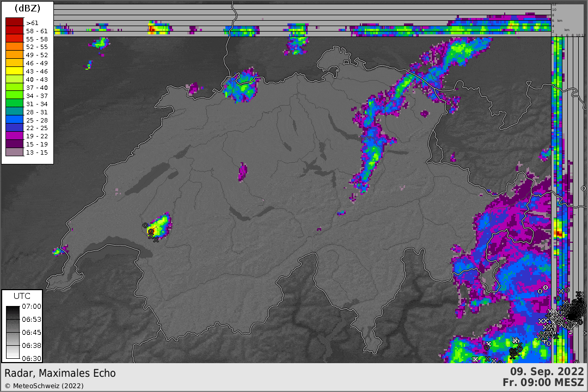588x392 pixels.
Task: Pick the 15 - 19 purple swatch
Action: 14,144
